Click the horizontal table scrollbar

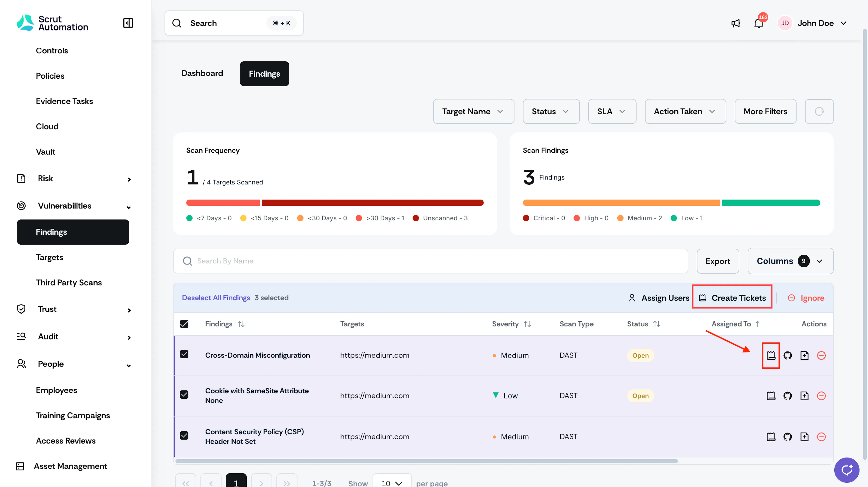[426, 461]
